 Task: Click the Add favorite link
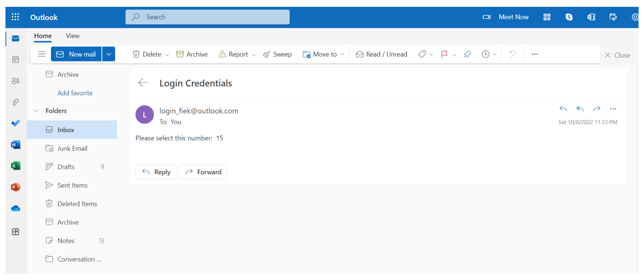pyautogui.click(x=75, y=93)
